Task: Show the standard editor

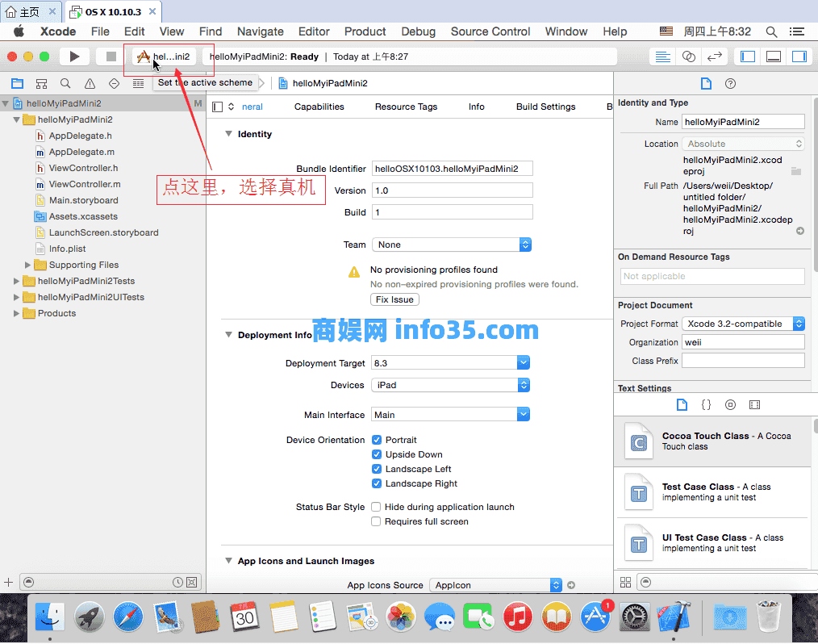Action: (x=662, y=56)
